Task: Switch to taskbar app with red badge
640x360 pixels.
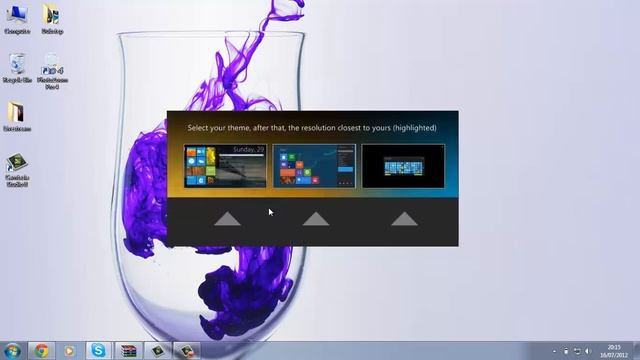Action: click(187, 351)
